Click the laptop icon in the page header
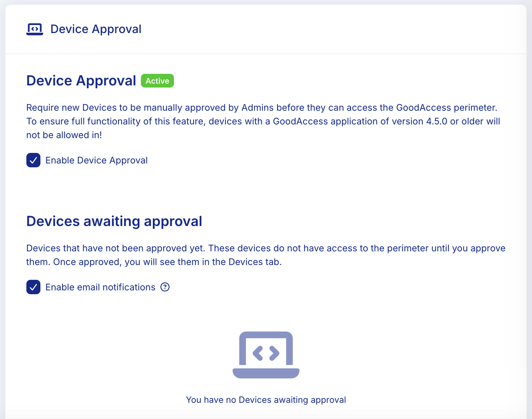 click(x=34, y=29)
